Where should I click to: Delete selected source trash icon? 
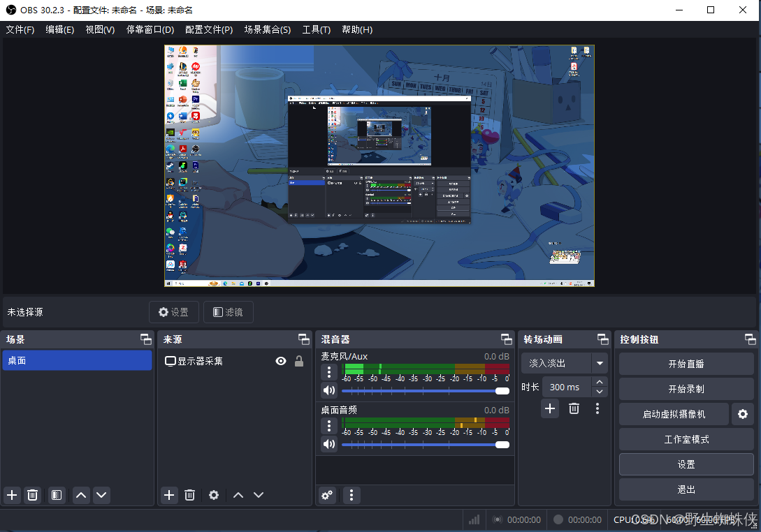pyautogui.click(x=190, y=495)
